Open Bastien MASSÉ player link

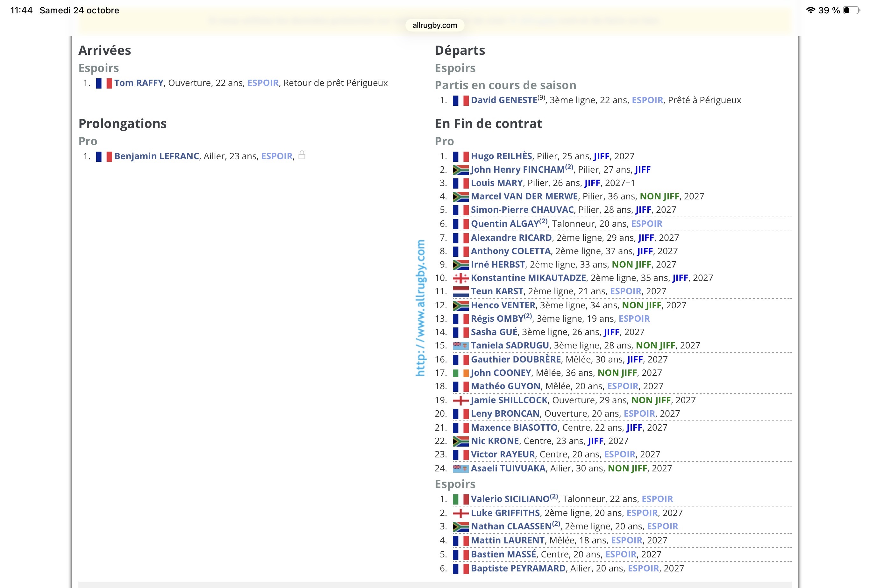(x=503, y=554)
